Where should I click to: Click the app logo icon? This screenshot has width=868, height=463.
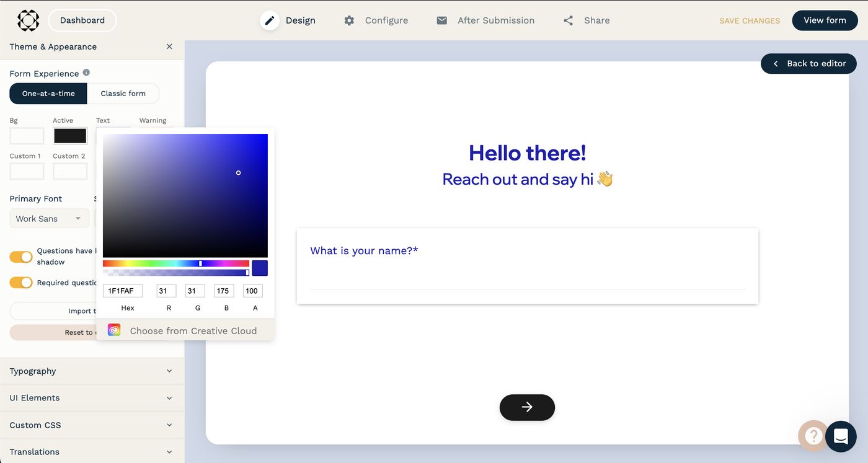coord(28,20)
